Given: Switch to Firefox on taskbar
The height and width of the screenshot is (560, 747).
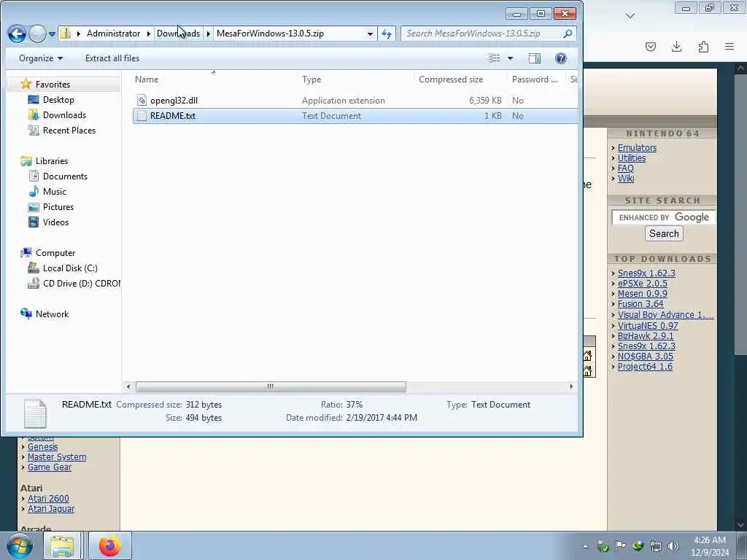Looking at the screenshot, I should pos(109,546).
